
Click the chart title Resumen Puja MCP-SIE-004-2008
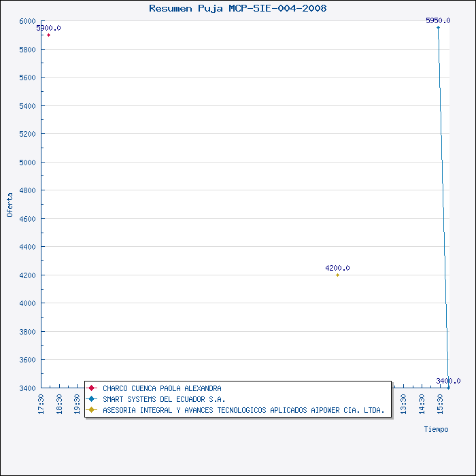(x=238, y=8)
